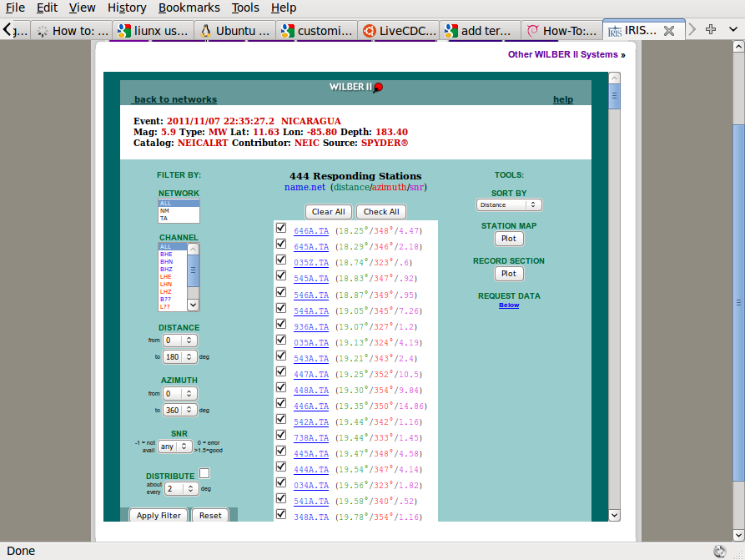Switch to the 'Ubuntu ...' tab
Viewport: 745px width, 560px height.
coord(234,31)
